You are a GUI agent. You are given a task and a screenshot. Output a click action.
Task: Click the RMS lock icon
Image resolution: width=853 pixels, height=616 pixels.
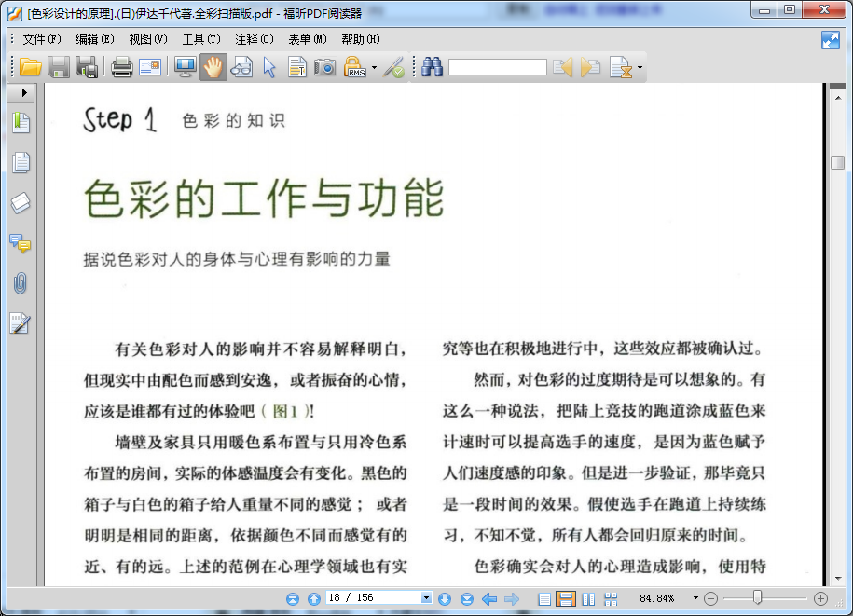(354, 67)
